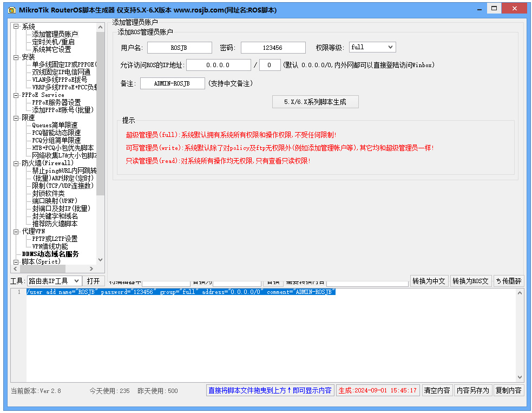Click the MikroTik app icon in title bar

pos(12,10)
